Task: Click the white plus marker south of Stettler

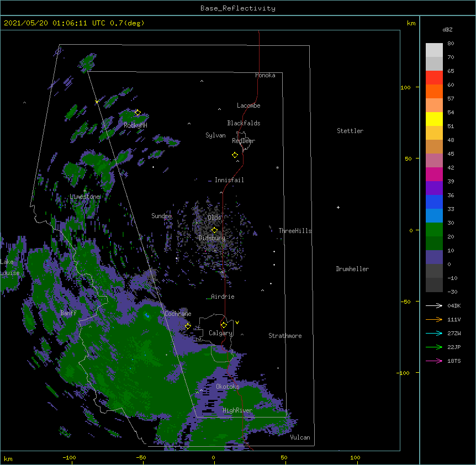Action: pyautogui.click(x=338, y=207)
